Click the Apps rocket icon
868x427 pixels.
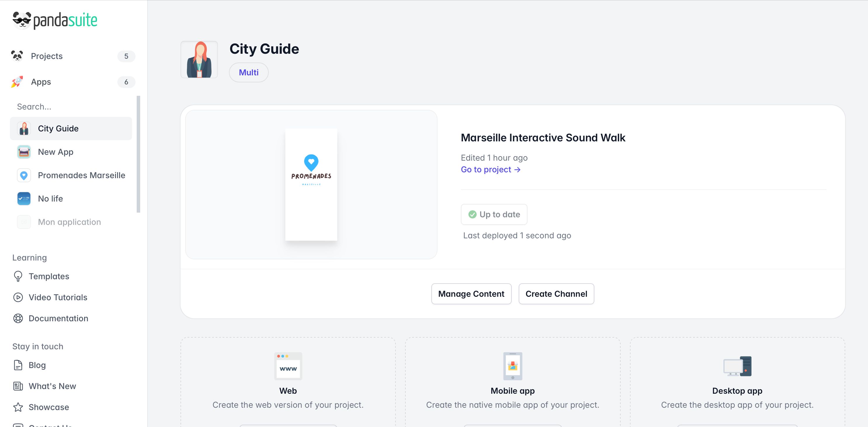coord(17,82)
